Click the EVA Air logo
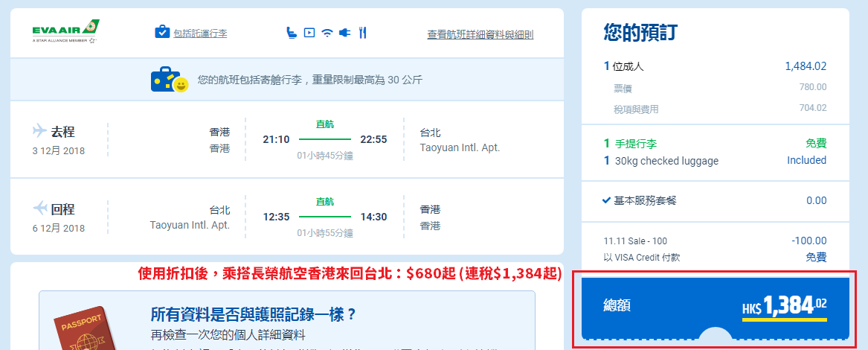The width and height of the screenshot is (868, 350). point(66,31)
